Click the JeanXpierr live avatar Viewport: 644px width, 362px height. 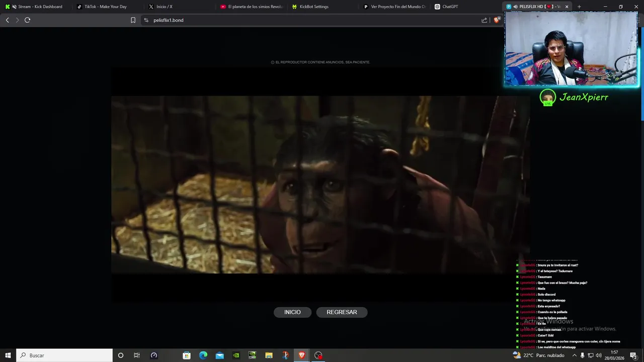click(547, 98)
